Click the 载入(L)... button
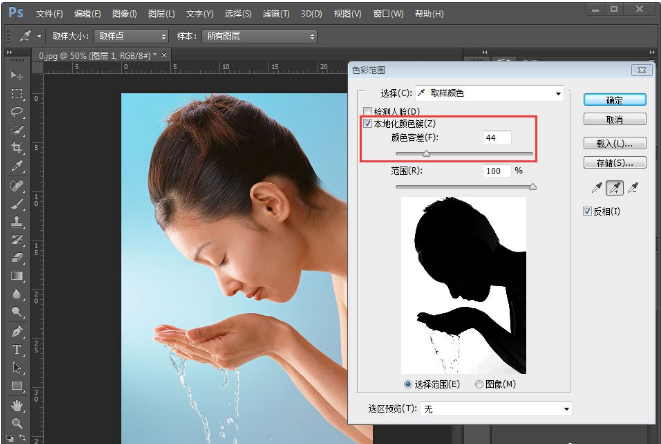The height and width of the screenshot is (444, 661). click(x=615, y=143)
